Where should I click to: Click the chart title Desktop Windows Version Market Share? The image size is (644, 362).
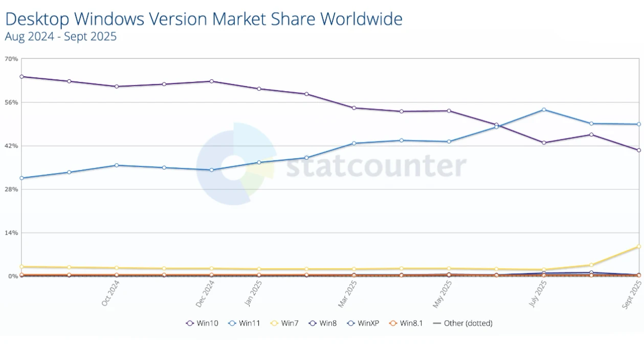point(204,19)
